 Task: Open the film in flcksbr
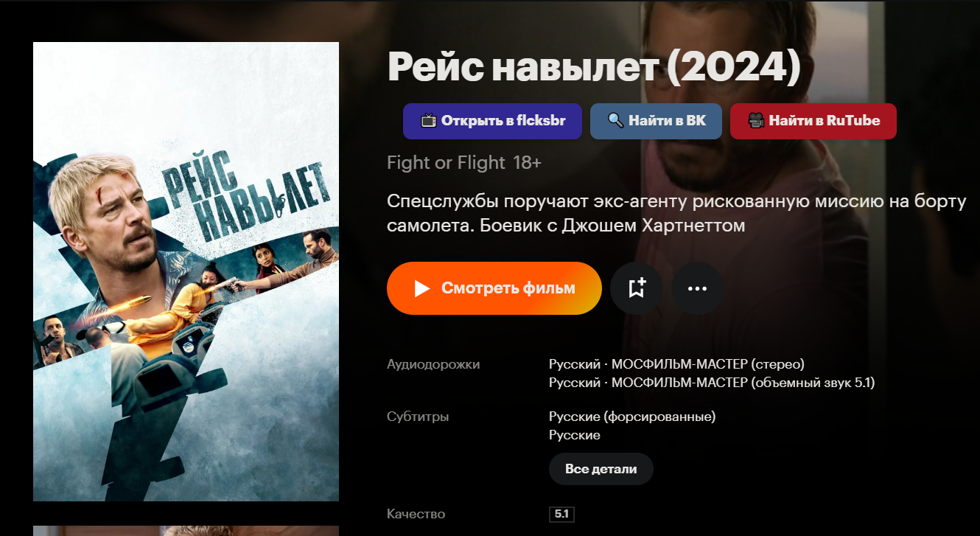point(492,121)
